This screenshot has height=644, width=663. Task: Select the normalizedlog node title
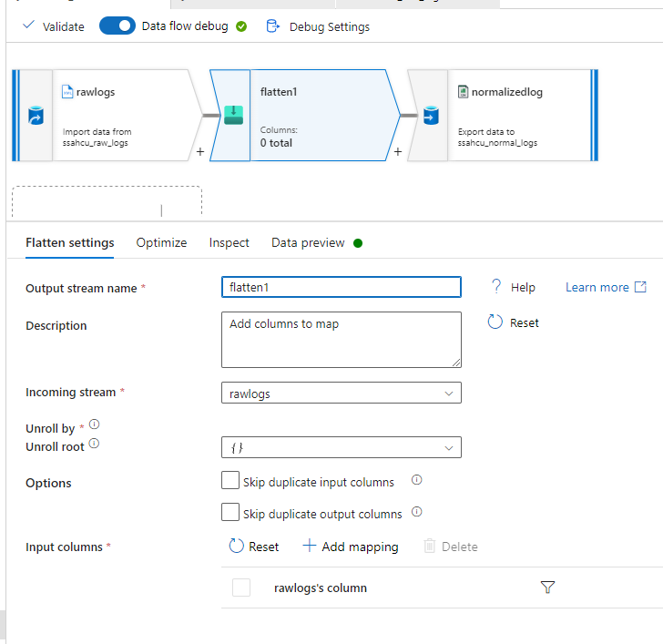(507, 92)
